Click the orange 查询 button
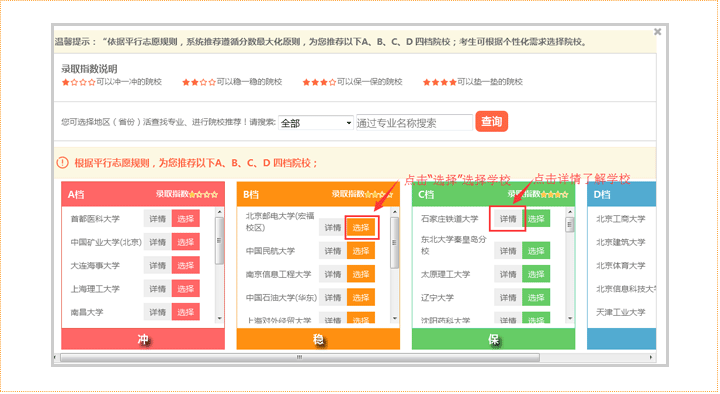Image resolution: width=720 pixels, height=394 pixels. pos(491,122)
